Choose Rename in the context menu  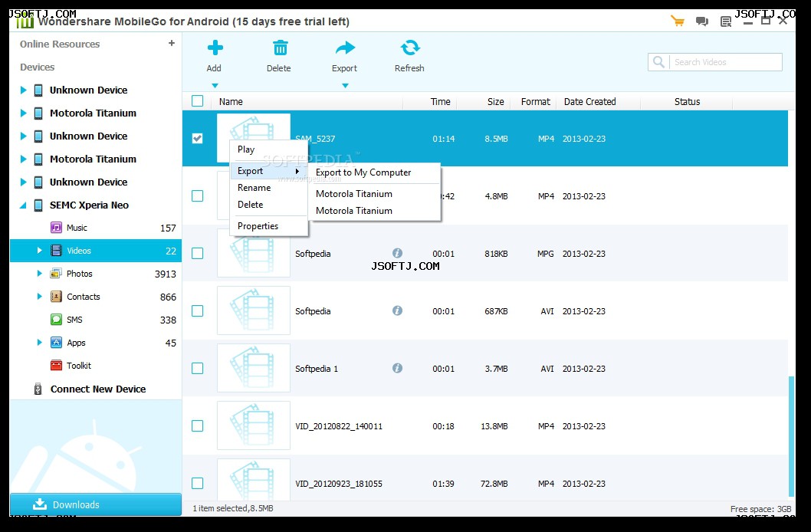pyautogui.click(x=269, y=188)
